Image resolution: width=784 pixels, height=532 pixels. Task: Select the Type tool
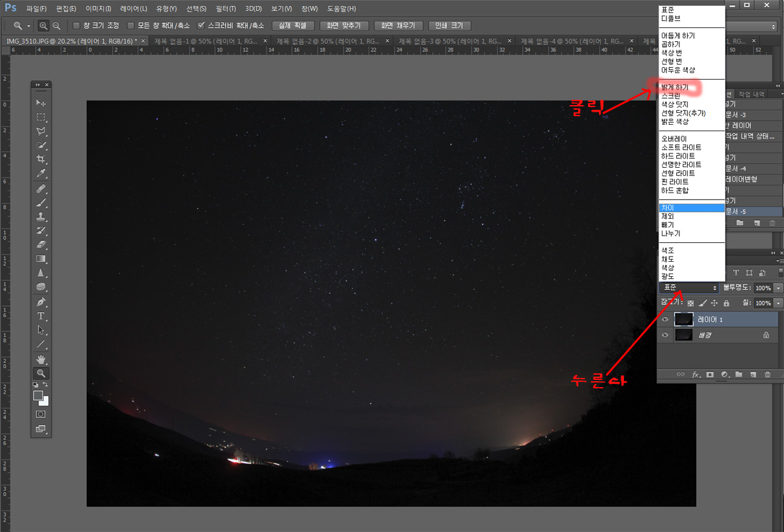(41, 316)
